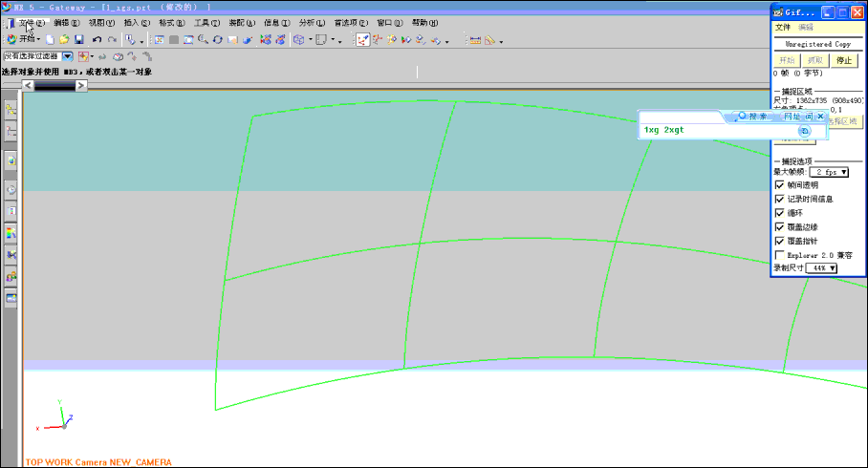Expand dropdown arrow beside measure angle icon
Viewport: 868px width, 468px height.
(x=501, y=41)
